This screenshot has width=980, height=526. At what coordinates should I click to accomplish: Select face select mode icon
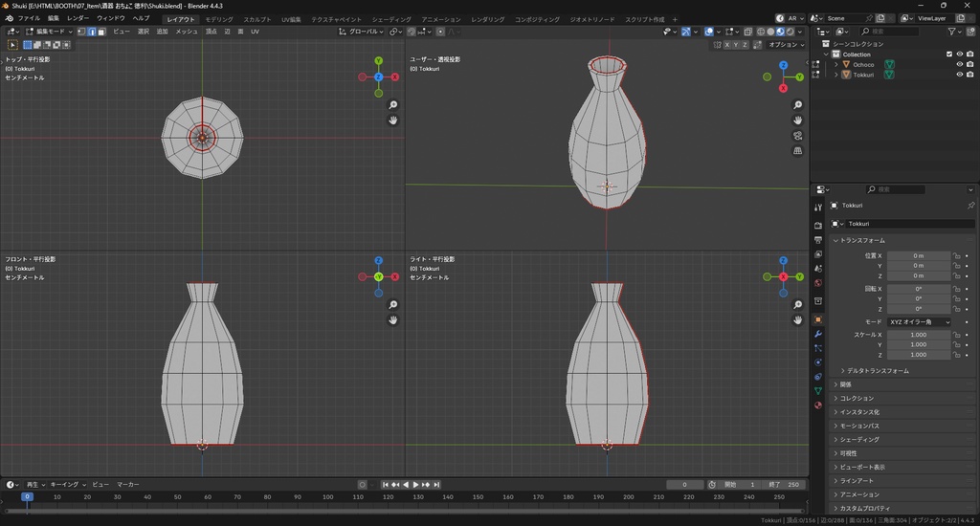(x=102, y=32)
